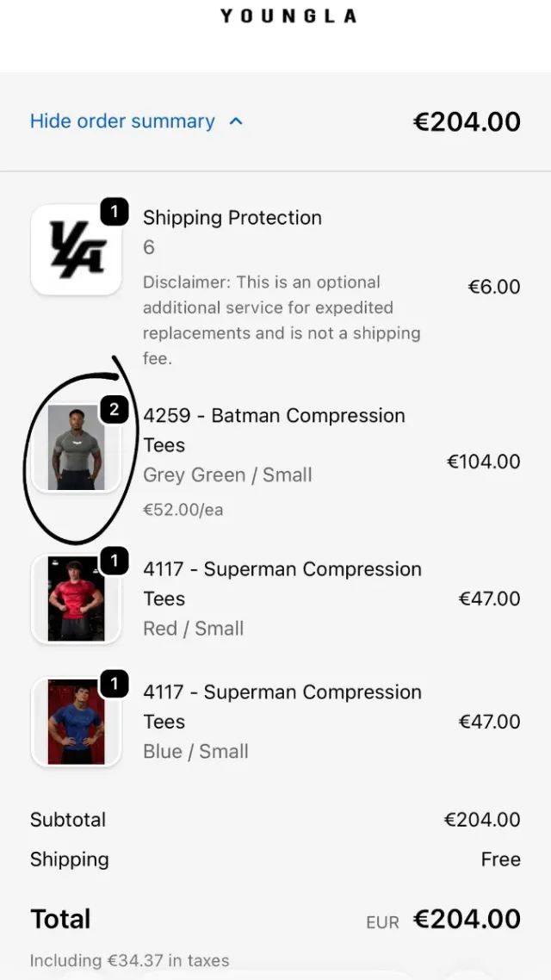Click the quantity badge showing 2
The width and height of the screenshot is (551, 980).
[x=113, y=410]
